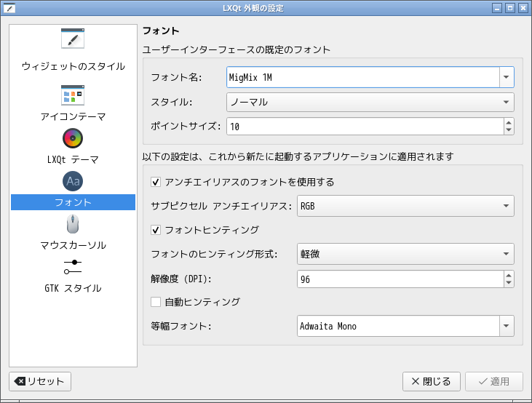This screenshot has height=403, width=532.
Task: Open the Widget Style (ウィジェットのスタイル) icon
Action: [x=73, y=39]
